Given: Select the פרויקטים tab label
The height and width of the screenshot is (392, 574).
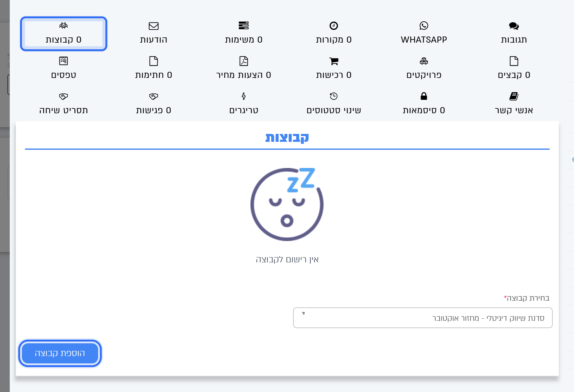Looking at the screenshot, I should 424,75.
